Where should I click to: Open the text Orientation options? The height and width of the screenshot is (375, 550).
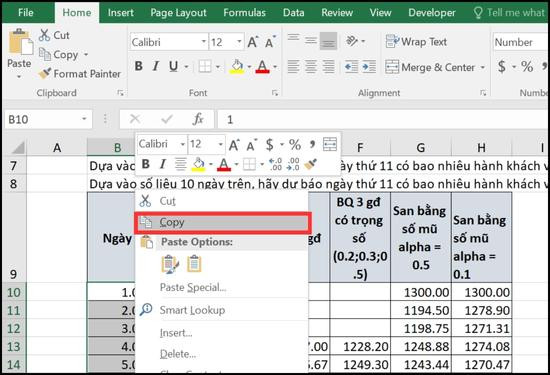pos(355,41)
